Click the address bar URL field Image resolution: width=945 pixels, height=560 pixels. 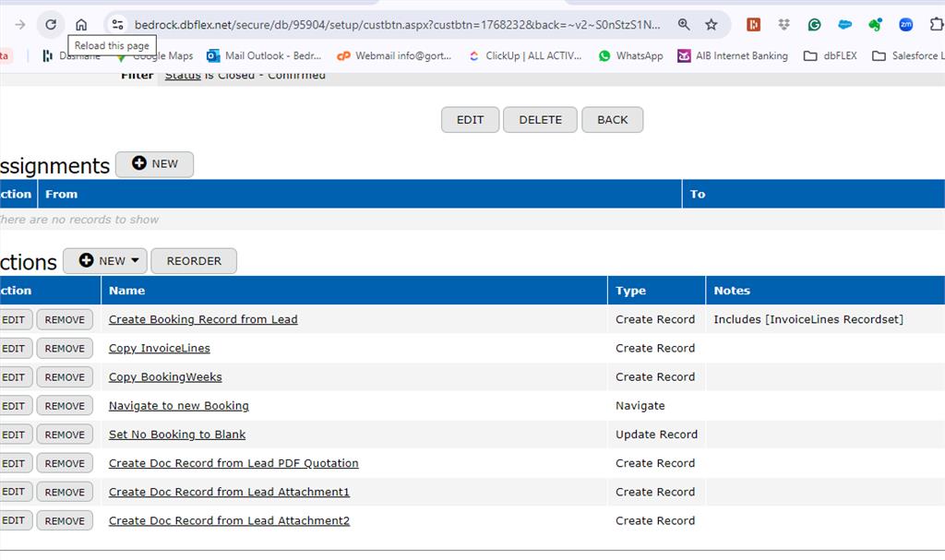pos(397,25)
